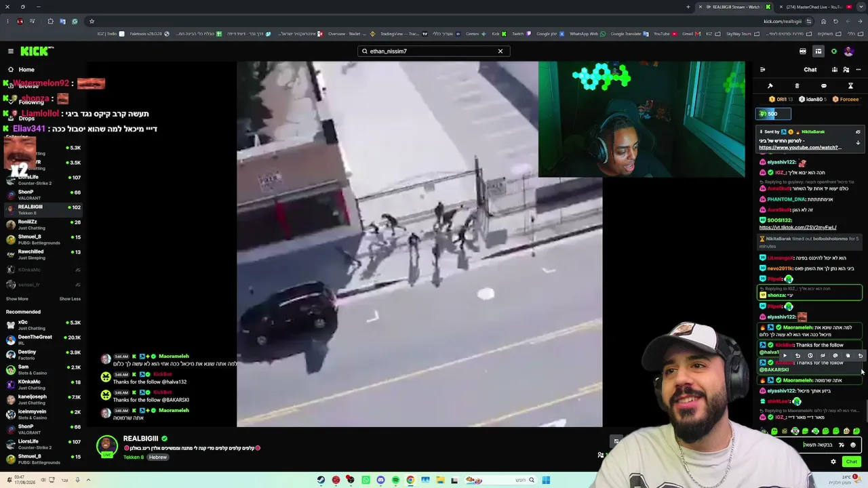Click the chat bubble mode icon
The width and height of the screenshot is (868, 488).
pyautogui.click(x=824, y=86)
